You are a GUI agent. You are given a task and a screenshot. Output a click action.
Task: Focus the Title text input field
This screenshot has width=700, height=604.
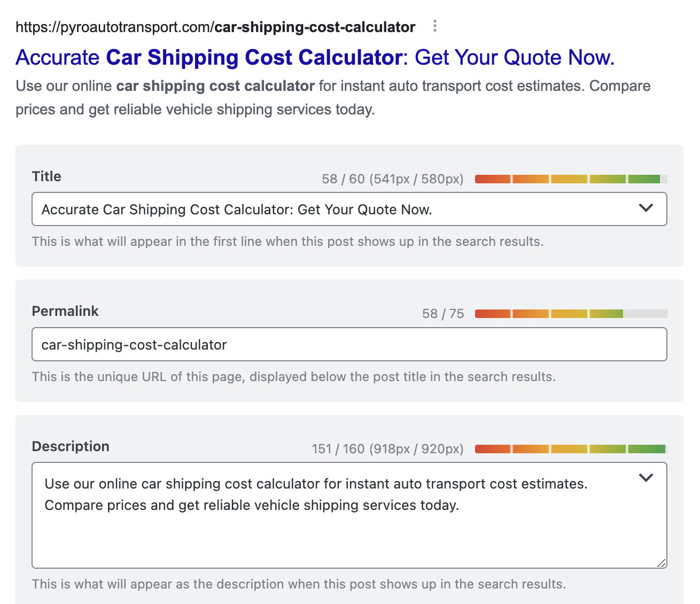(349, 209)
